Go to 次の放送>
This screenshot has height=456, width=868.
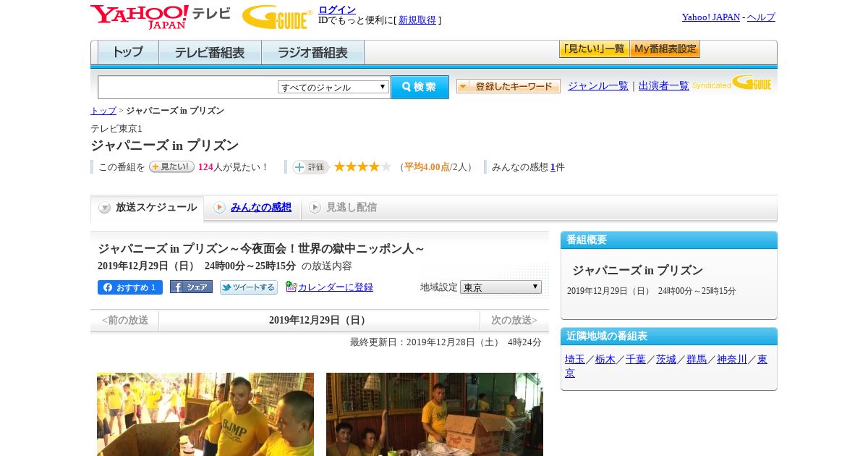pos(514,320)
